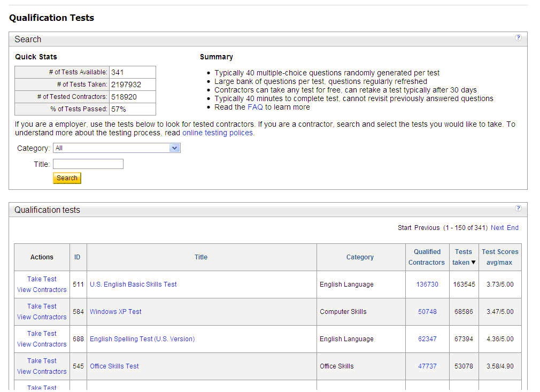Open the Category dropdown set to All
The height and width of the screenshot is (392, 540).
[117, 148]
